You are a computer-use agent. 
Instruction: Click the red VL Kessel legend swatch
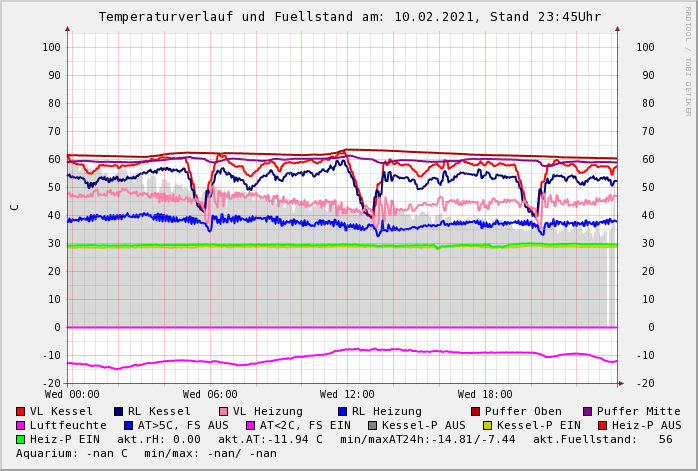[21, 411]
